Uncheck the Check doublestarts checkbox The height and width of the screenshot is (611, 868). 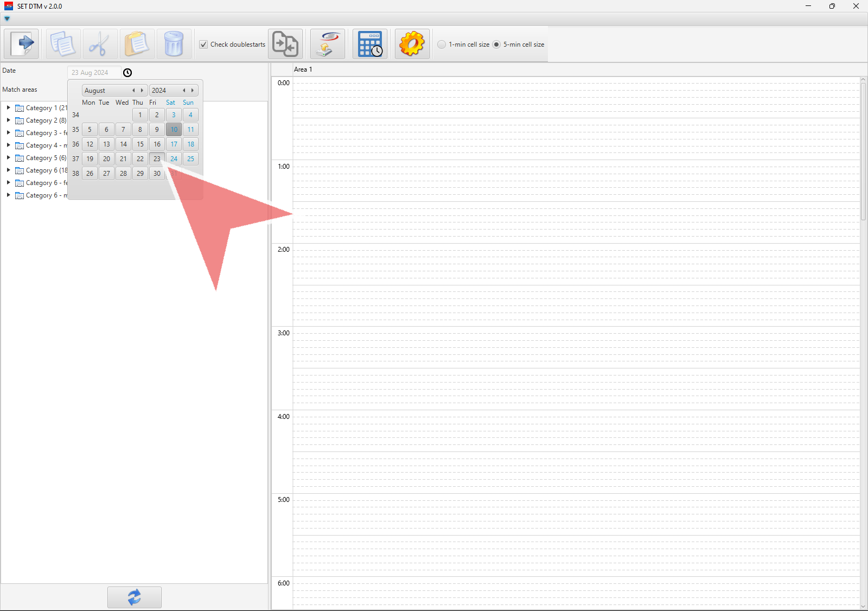203,44
